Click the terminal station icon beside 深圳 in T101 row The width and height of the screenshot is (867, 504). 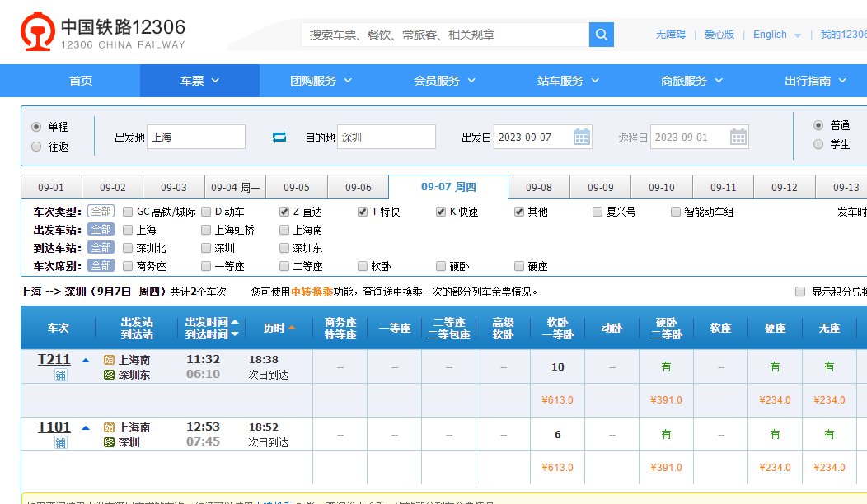click(x=109, y=442)
